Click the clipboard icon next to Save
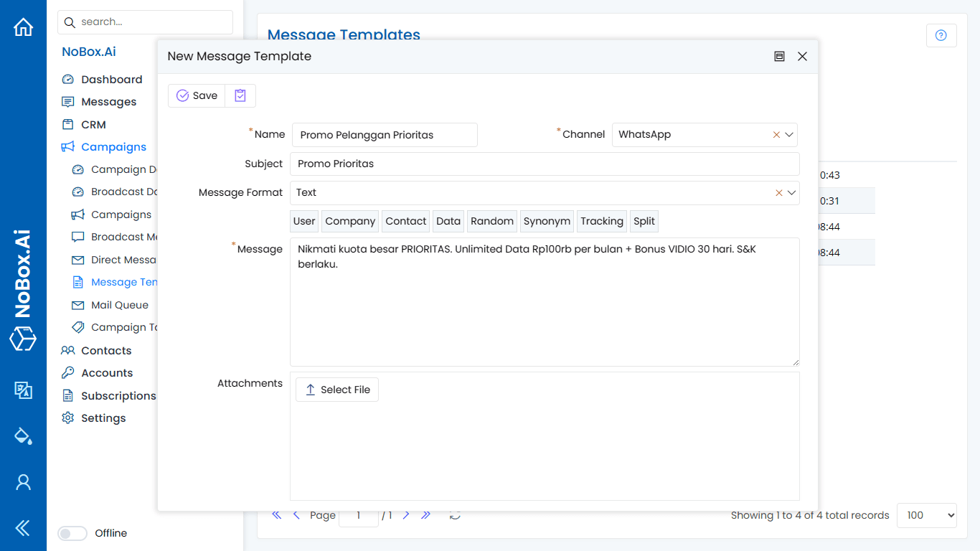Screen dimensions: 980x551 point(240,95)
